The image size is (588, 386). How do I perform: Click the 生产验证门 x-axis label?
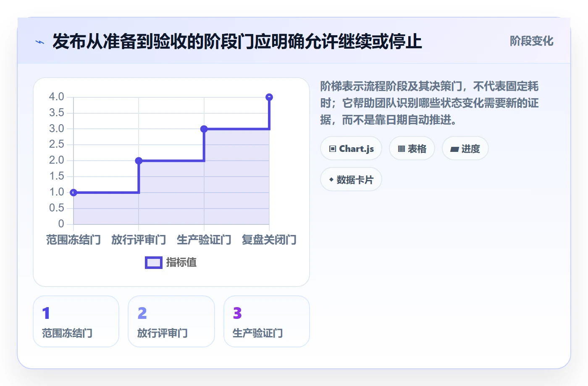[204, 240]
